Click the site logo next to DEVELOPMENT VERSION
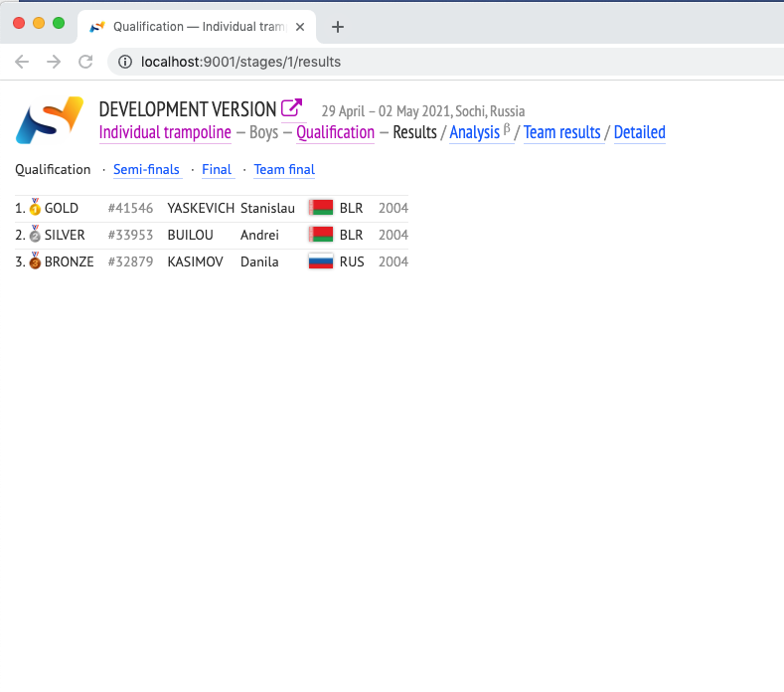 pyautogui.click(x=50, y=120)
